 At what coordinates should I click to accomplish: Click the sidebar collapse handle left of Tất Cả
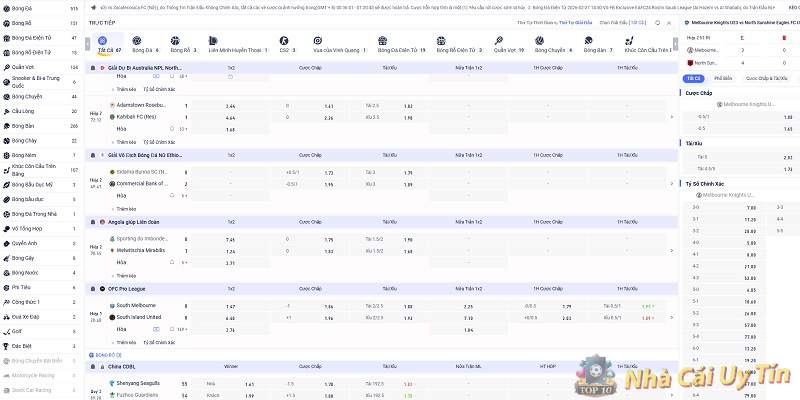[x=88, y=47]
